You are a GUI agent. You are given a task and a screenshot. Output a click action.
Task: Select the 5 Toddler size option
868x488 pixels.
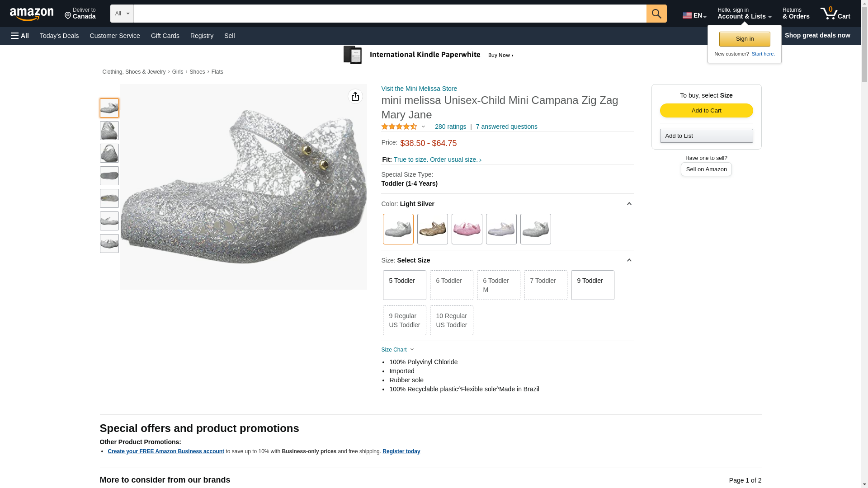404,285
